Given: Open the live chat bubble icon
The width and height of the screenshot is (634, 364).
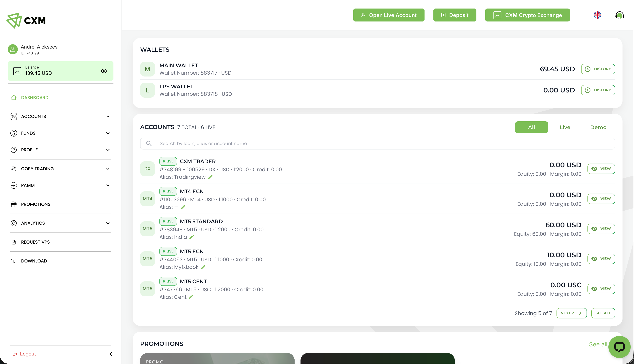Looking at the screenshot, I should (x=619, y=347).
